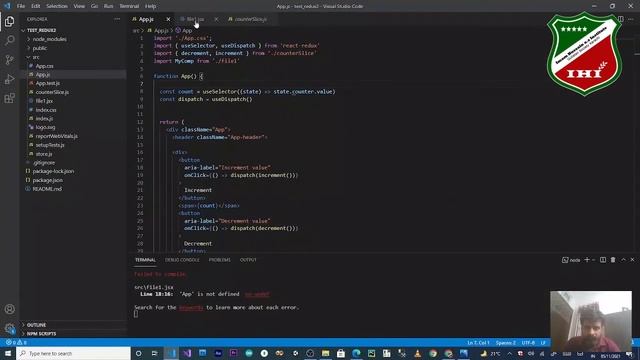Open Task View on the taskbar
Image resolution: width=640 pixels, height=360 pixels.
coord(154,353)
